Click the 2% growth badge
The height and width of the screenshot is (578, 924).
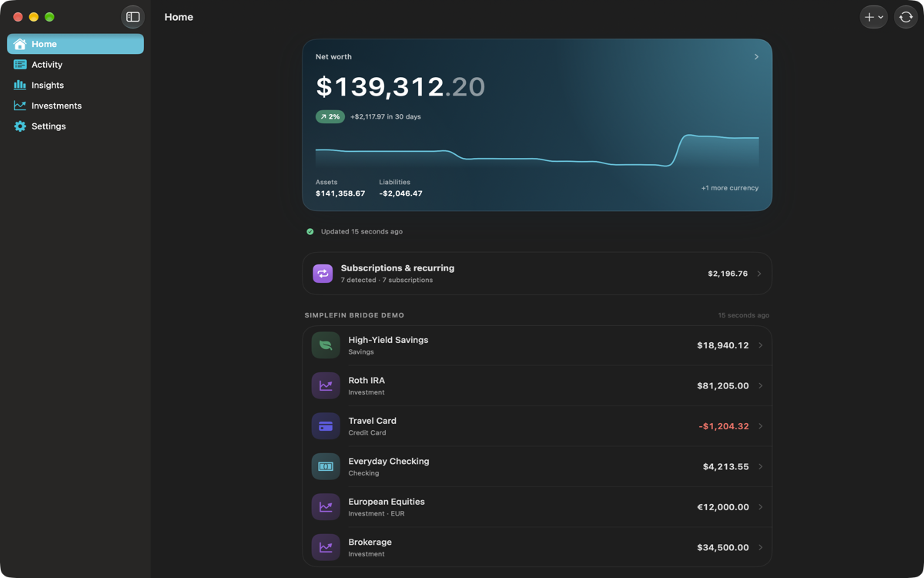pos(330,117)
